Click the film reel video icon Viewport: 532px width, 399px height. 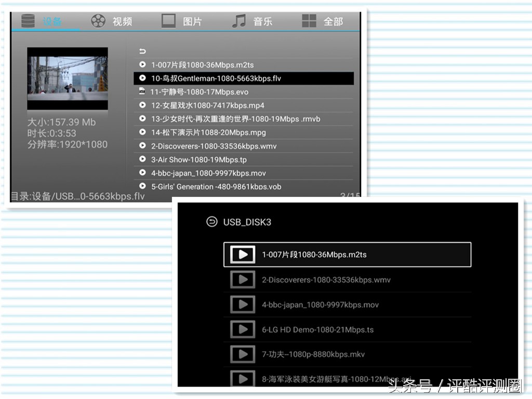[98, 21]
